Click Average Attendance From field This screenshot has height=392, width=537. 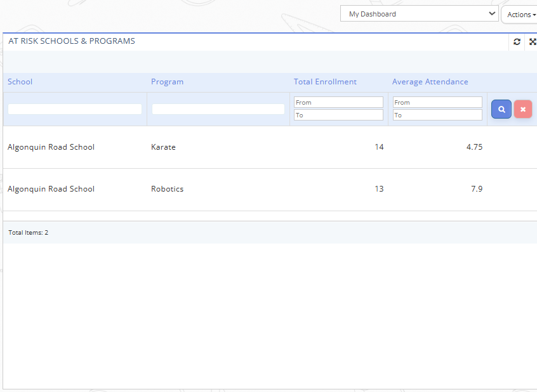437,102
